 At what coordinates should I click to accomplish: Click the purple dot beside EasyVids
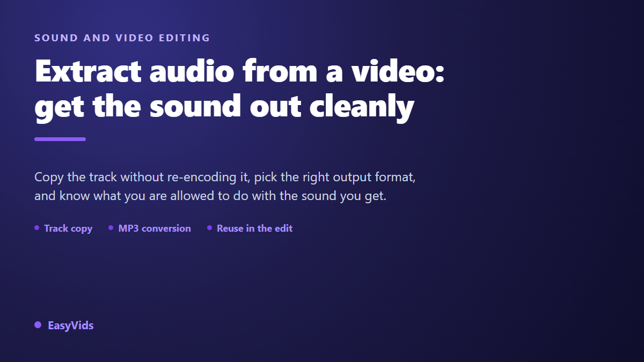[38, 325]
